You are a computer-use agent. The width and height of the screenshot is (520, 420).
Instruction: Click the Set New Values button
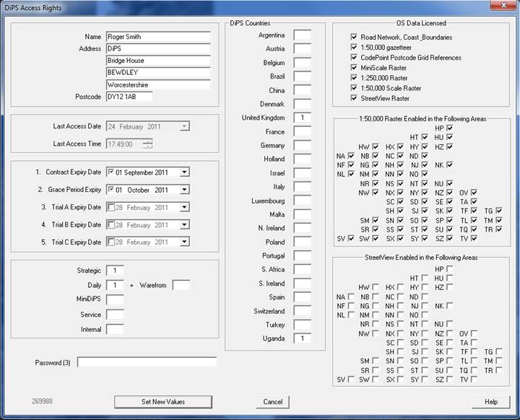163,402
